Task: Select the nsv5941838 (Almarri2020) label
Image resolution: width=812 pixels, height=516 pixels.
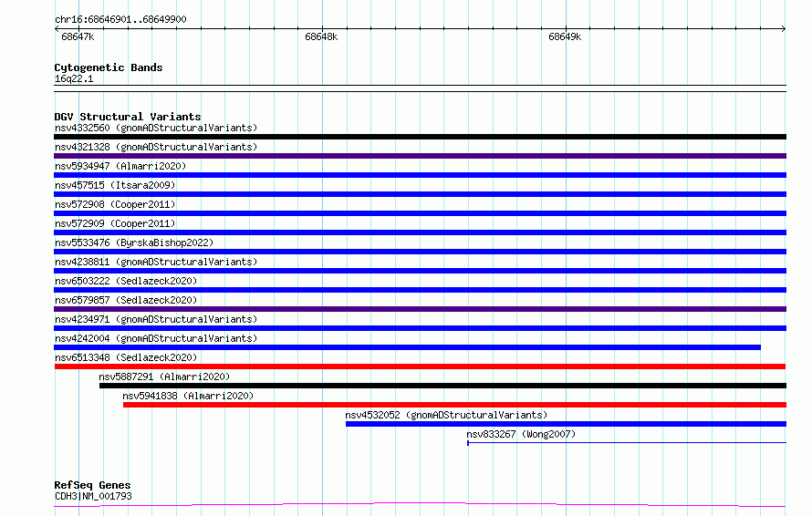Action: 188,396
